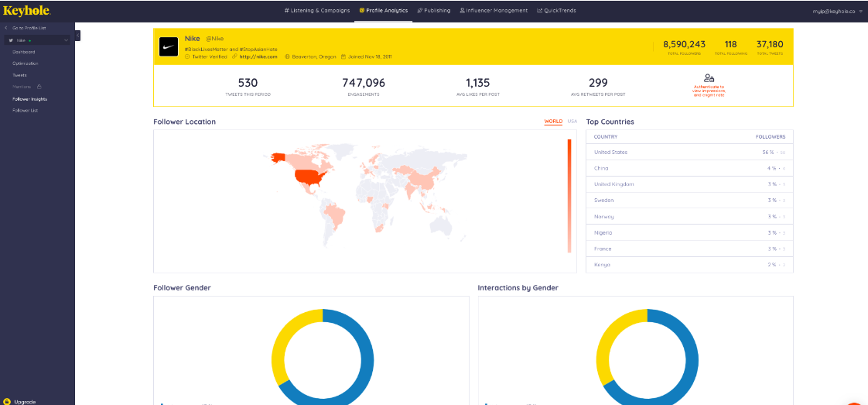Select the Nigeria row in Top Countries
868x405 pixels.
click(689, 232)
